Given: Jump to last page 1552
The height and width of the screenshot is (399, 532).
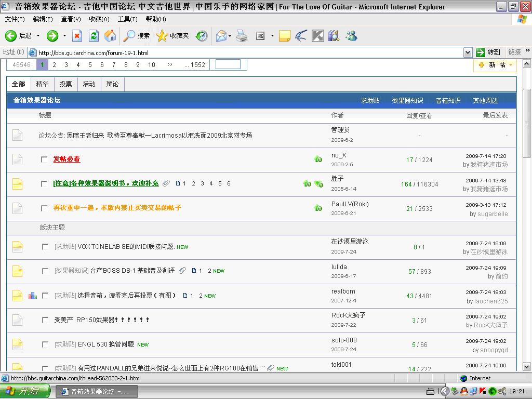Looking at the screenshot, I should click(x=195, y=65).
